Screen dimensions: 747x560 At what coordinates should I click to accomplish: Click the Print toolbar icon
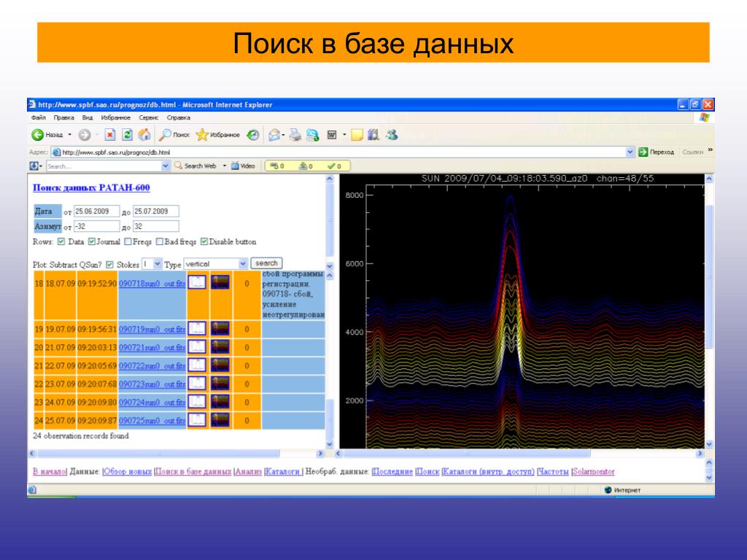click(x=295, y=135)
